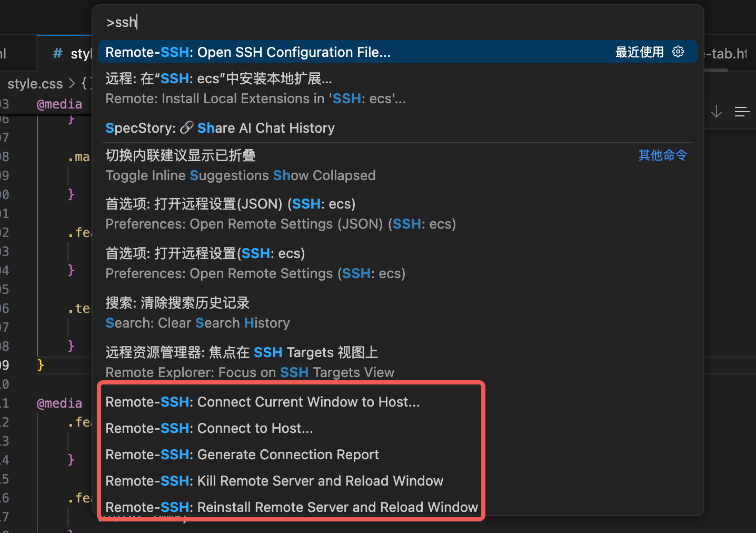Click the down arrow icon in editor toolbar
This screenshot has width=756, height=533.
717,112
